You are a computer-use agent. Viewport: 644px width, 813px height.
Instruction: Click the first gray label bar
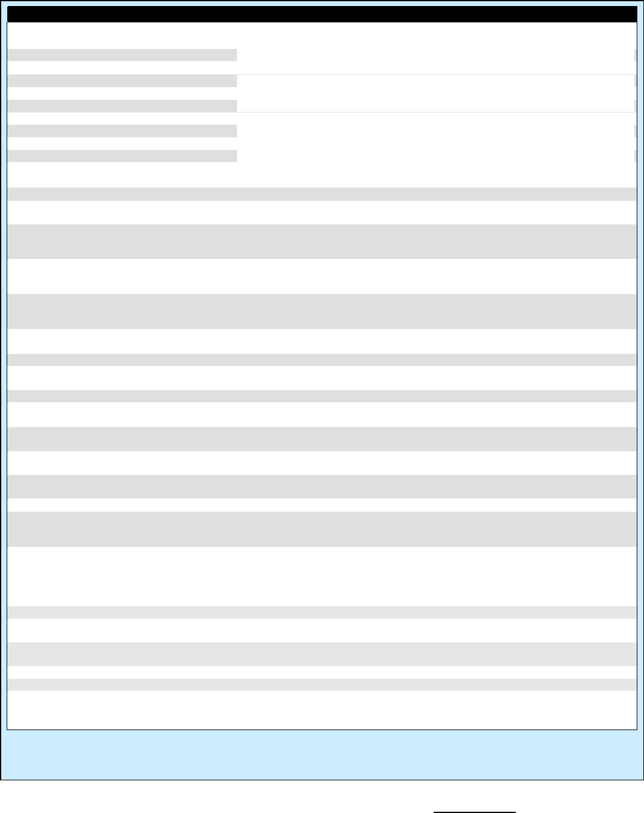122,55
